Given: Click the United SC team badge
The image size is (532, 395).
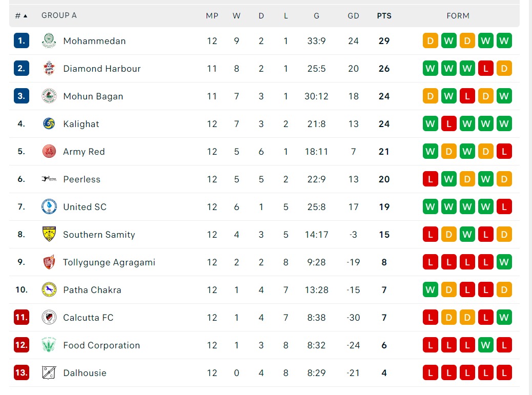Looking at the screenshot, I should pos(49,207).
